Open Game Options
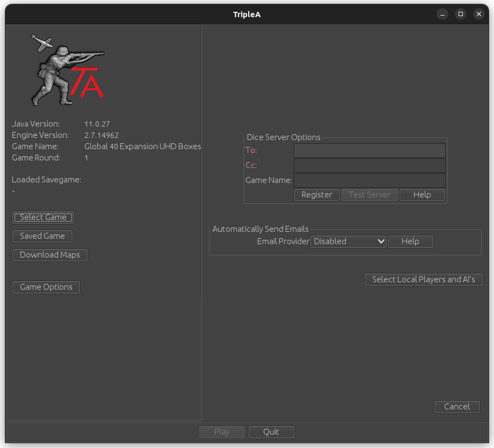 (46, 287)
